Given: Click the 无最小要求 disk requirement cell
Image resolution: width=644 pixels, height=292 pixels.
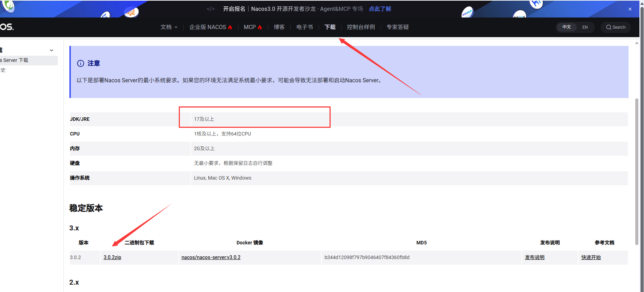Looking at the screenshot, I should pyautogui.click(x=409, y=163).
